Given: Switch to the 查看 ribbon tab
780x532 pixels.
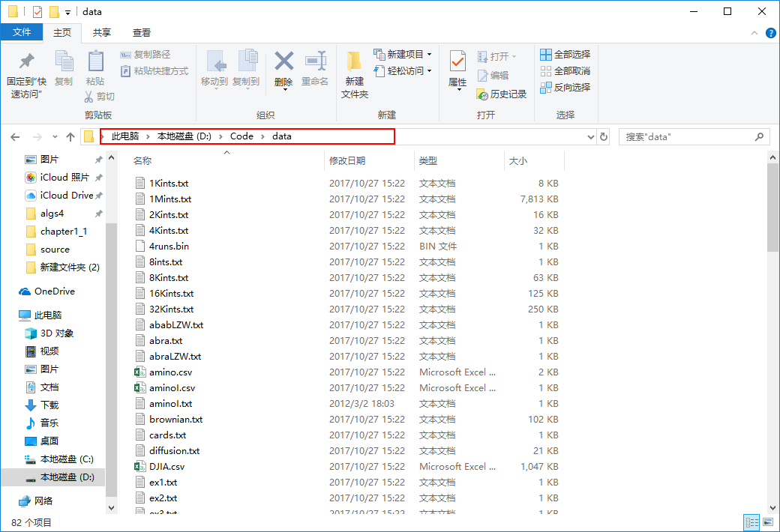Looking at the screenshot, I should tap(142, 33).
